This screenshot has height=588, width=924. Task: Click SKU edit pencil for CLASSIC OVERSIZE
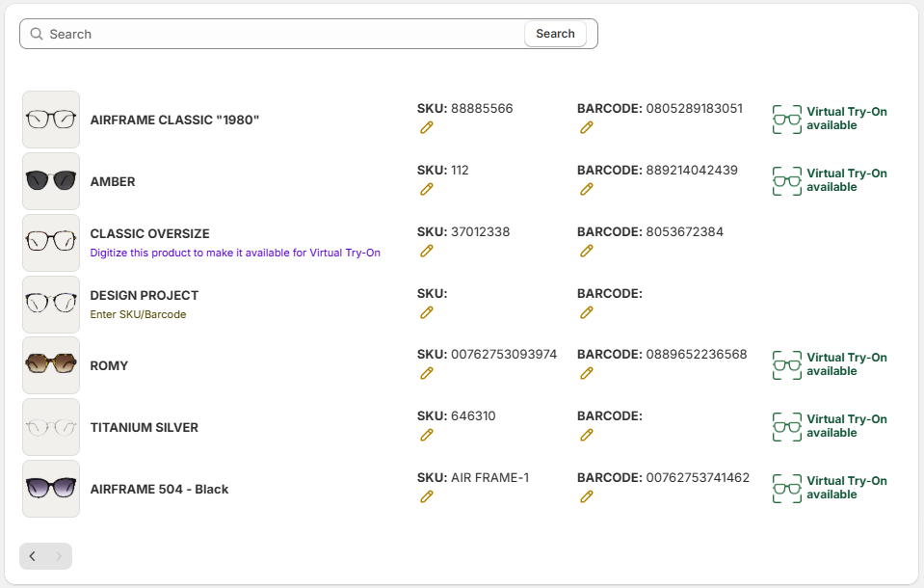(427, 251)
